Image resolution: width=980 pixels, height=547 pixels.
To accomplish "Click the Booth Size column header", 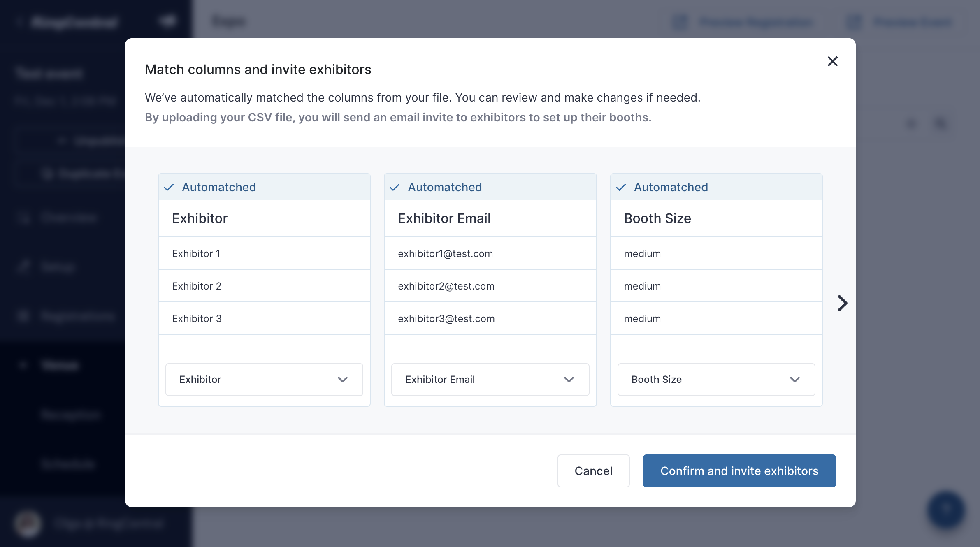I will [x=716, y=218].
